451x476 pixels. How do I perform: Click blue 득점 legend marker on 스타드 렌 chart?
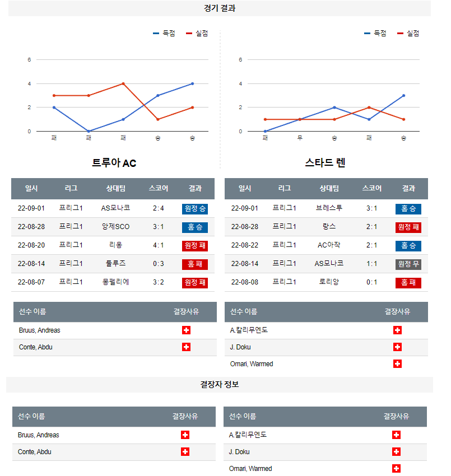(x=367, y=34)
